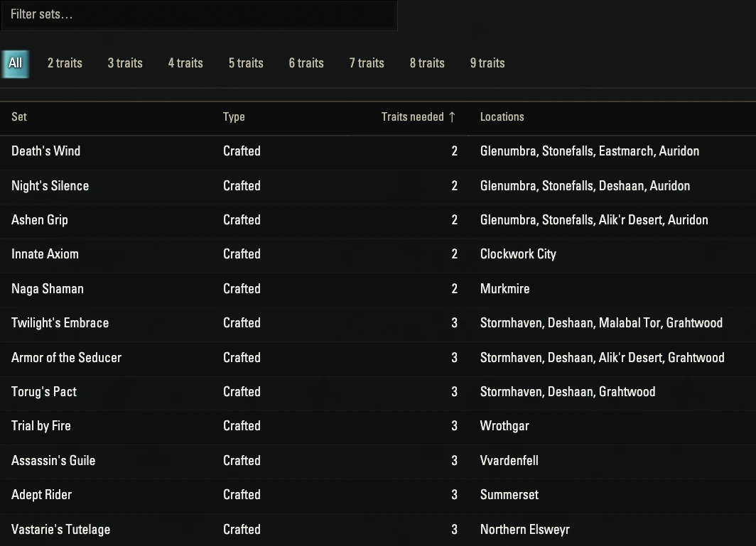The width and height of the screenshot is (756, 546).
Task: Click the Crafted type cell for Adept Rider
Action: click(242, 495)
